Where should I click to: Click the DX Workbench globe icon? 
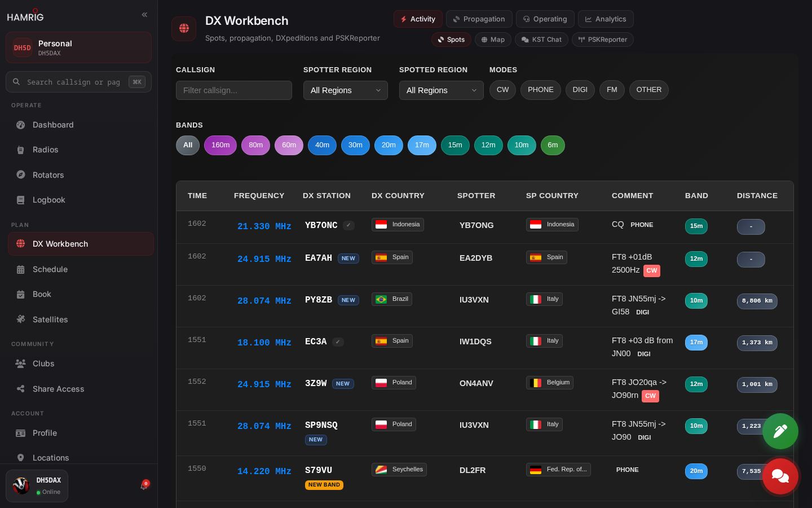click(x=184, y=28)
